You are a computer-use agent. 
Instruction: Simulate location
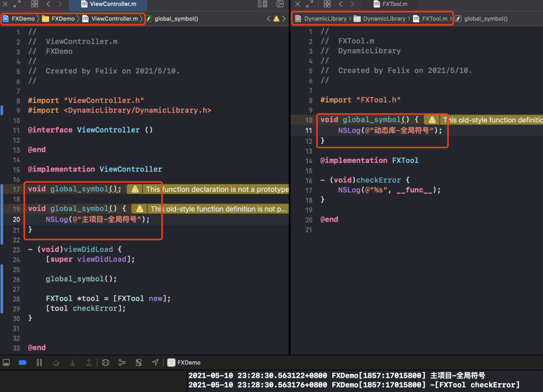(155, 362)
